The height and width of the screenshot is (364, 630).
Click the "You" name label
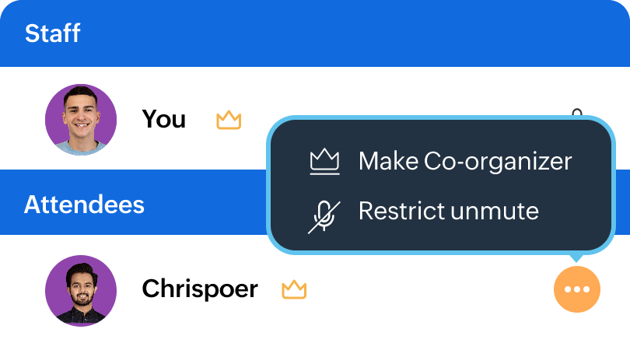pos(163,120)
